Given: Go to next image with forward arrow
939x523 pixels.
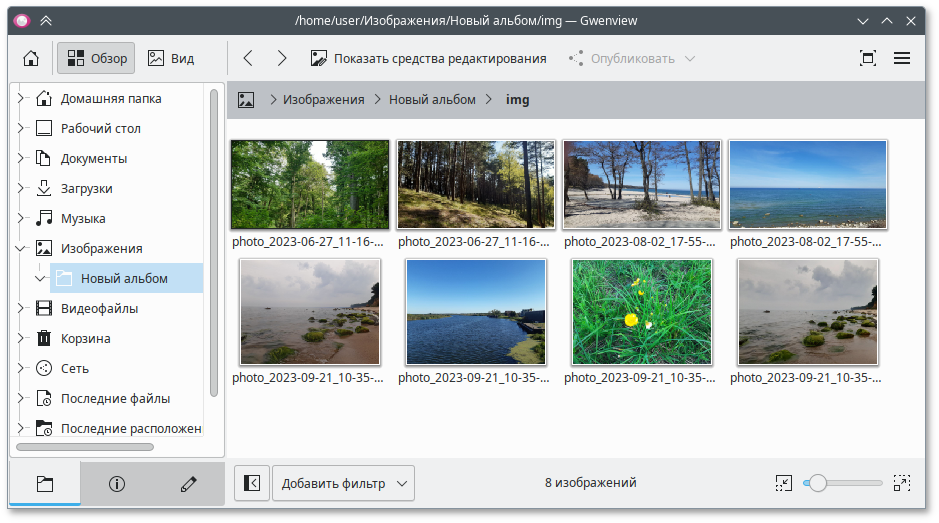Looking at the screenshot, I should (x=281, y=58).
